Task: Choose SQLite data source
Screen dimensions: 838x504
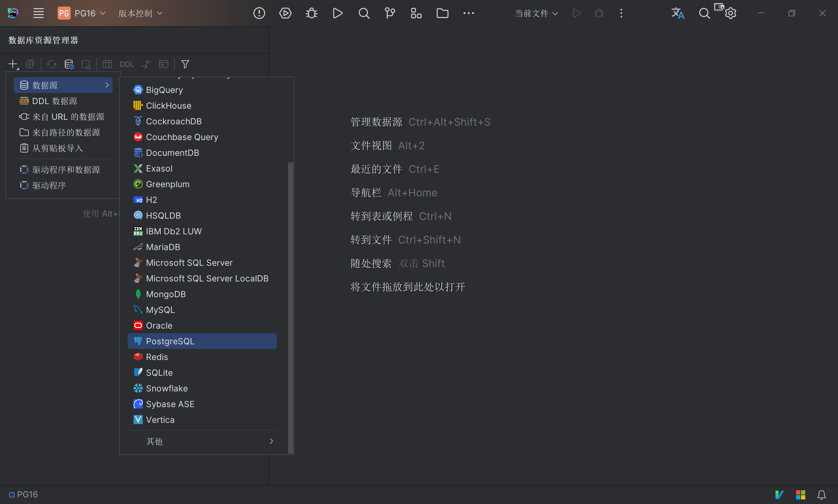Action: tap(202, 372)
